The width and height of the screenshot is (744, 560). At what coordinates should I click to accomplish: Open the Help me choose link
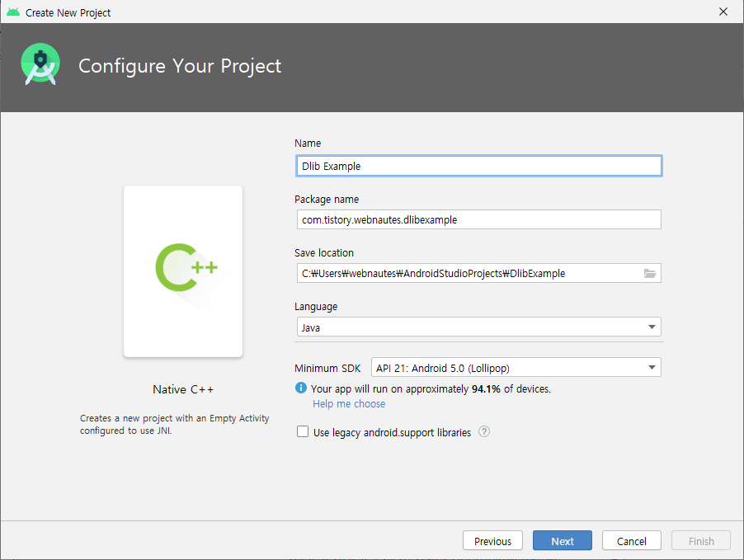[349, 404]
